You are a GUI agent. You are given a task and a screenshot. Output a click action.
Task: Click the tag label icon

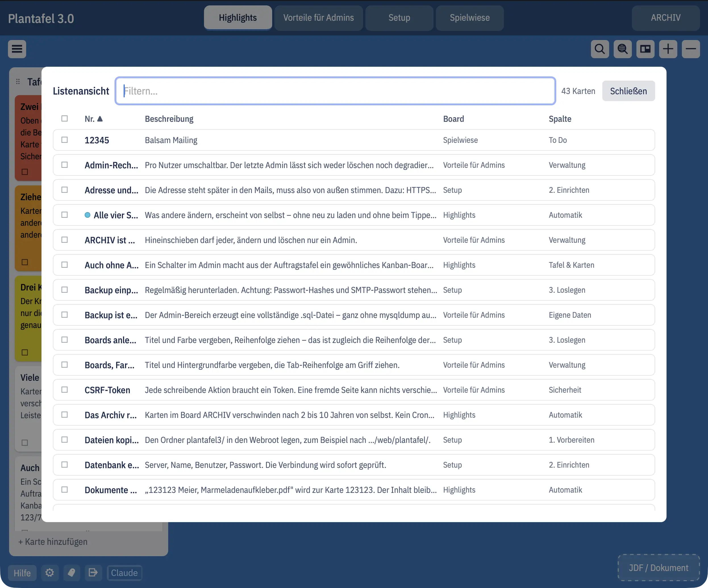pos(71,572)
